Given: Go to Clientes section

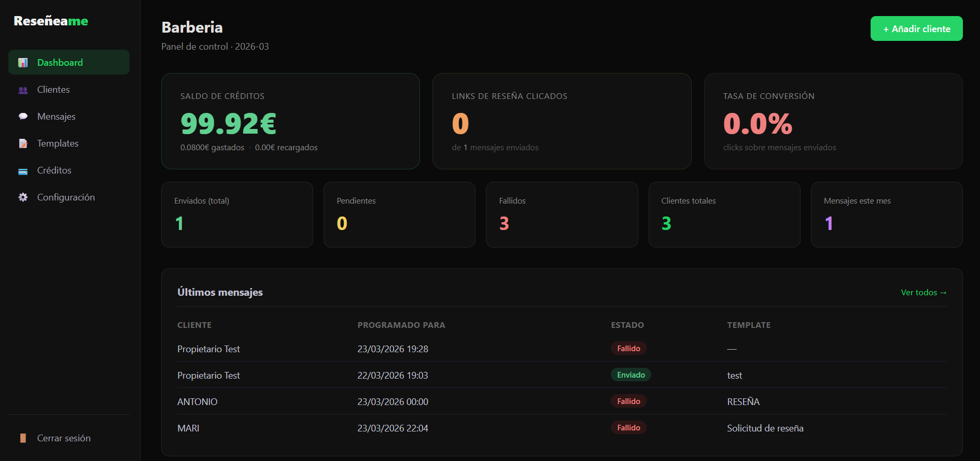Looking at the screenshot, I should coord(69,89).
